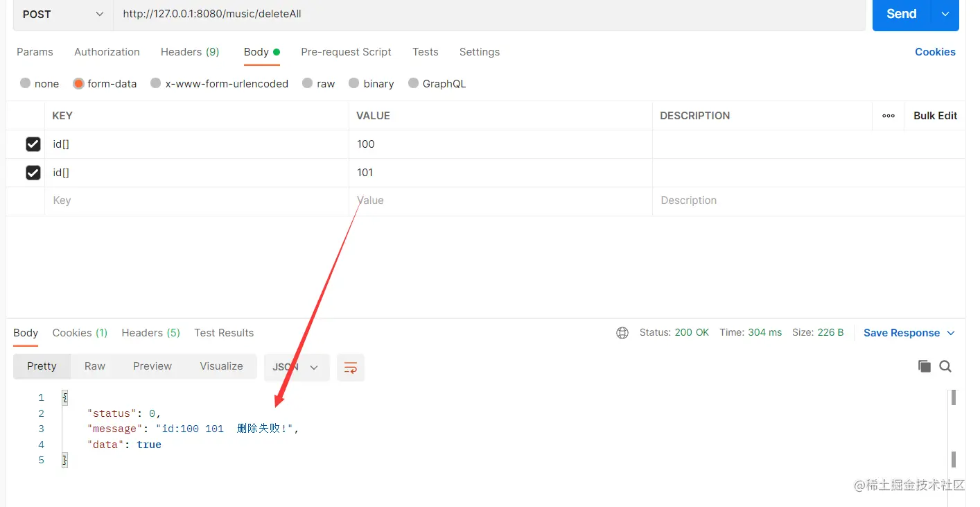
Task: Open the Headers (9) request tab
Action: point(190,52)
